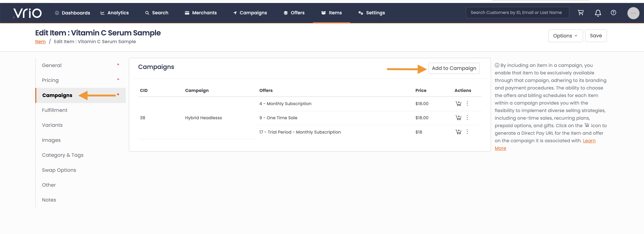Select Variants in the sidebar
644x234 pixels.
81,125
